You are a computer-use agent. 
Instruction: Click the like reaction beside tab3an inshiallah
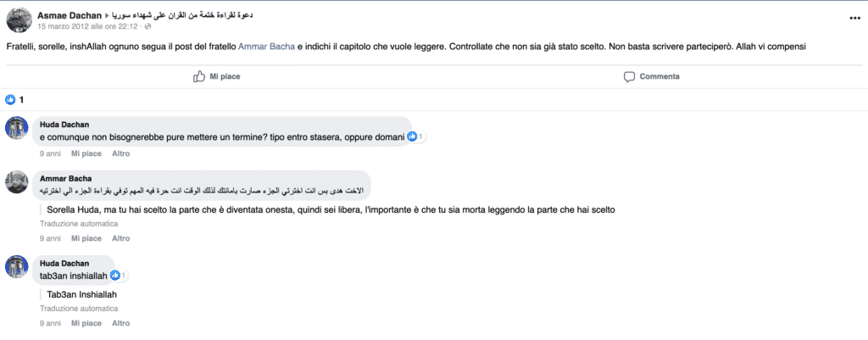point(119,275)
